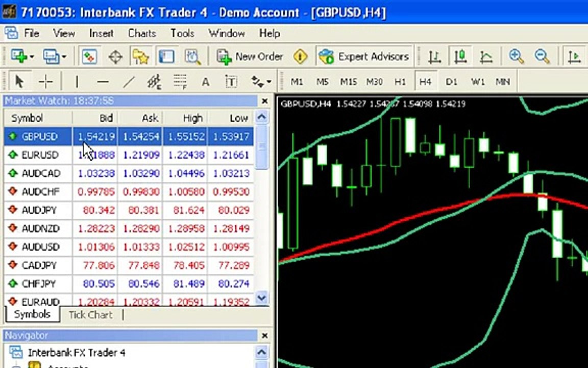The width and height of the screenshot is (588, 368).
Task: Select the CADJPY symbol row
Action: click(x=129, y=265)
